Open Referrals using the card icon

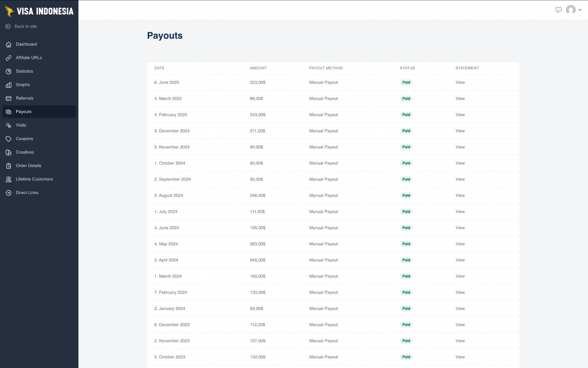click(x=8, y=98)
